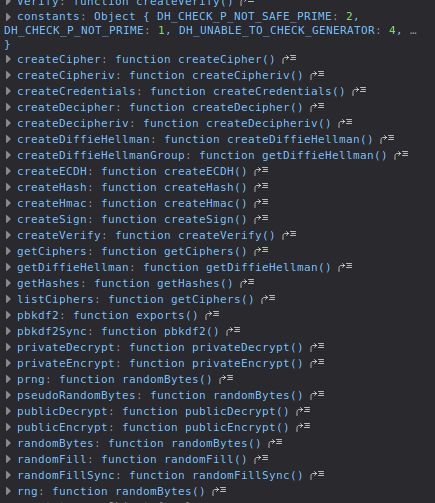
Task: Click the createVerify property name
Action: click(59, 235)
